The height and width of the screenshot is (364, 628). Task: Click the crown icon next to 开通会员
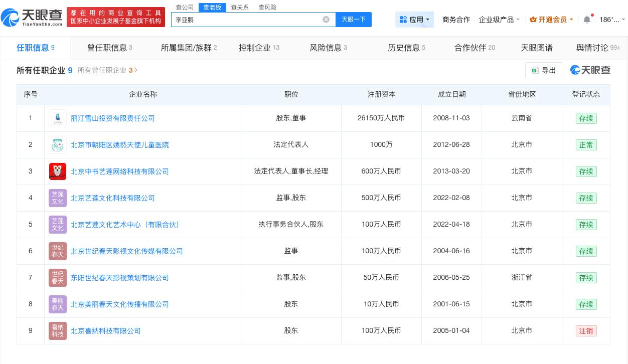pyautogui.click(x=533, y=20)
